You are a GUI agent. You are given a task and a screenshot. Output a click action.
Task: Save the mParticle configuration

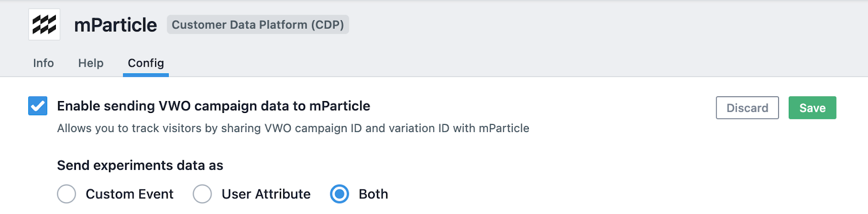pyautogui.click(x=812, y=108)
